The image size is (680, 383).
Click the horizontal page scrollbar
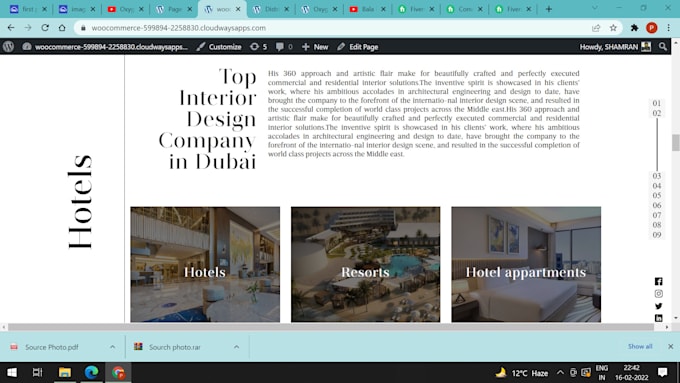tap(331, 327)
